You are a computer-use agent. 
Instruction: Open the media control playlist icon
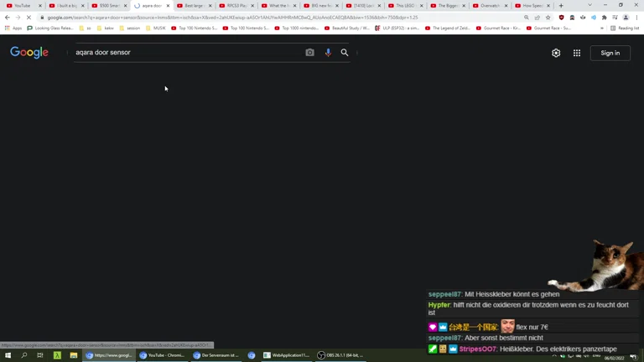[615, 18]
